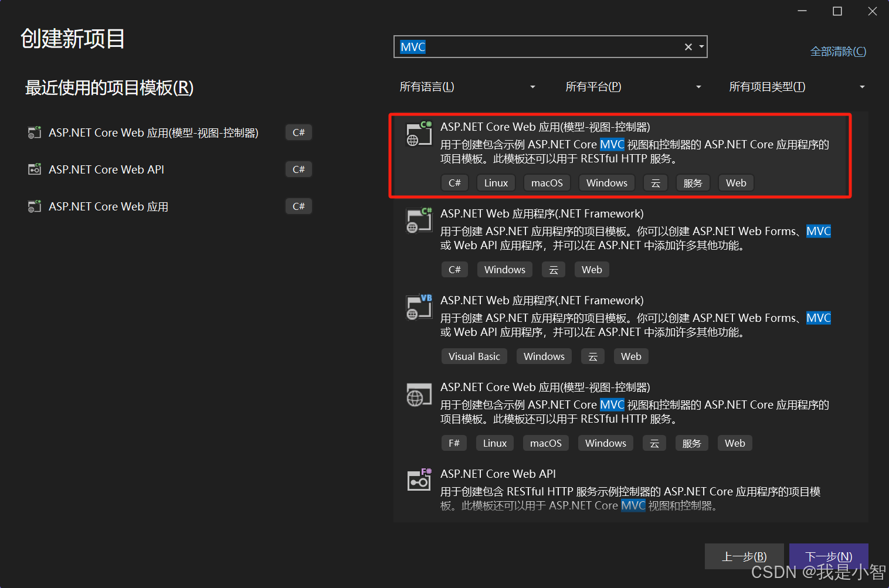
Task: Click the F# ASP.NET Core Web API template icon
Action: [419, 480]
